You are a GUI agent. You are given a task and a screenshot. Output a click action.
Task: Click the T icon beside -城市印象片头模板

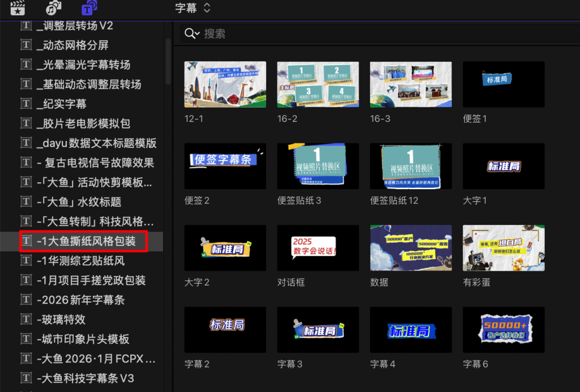click(26, 339)
